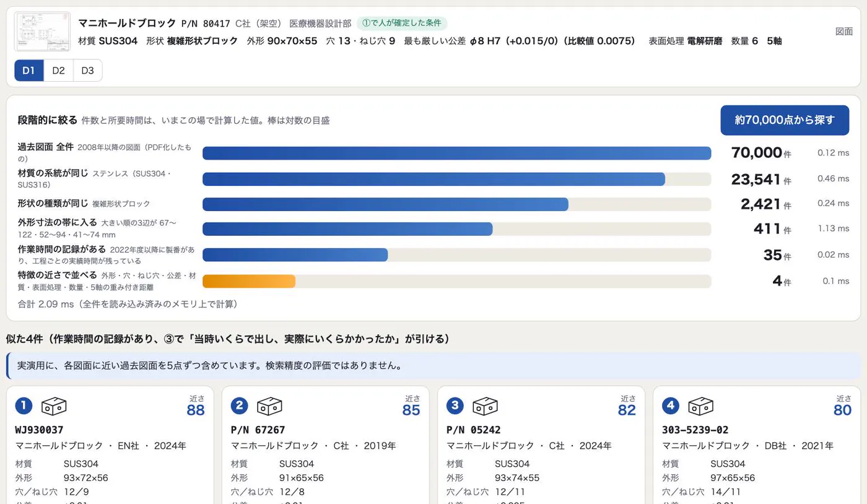Viewport: 867px width, 504px height.
Task: Click the 近さ score 82
Action: [627, 410]
